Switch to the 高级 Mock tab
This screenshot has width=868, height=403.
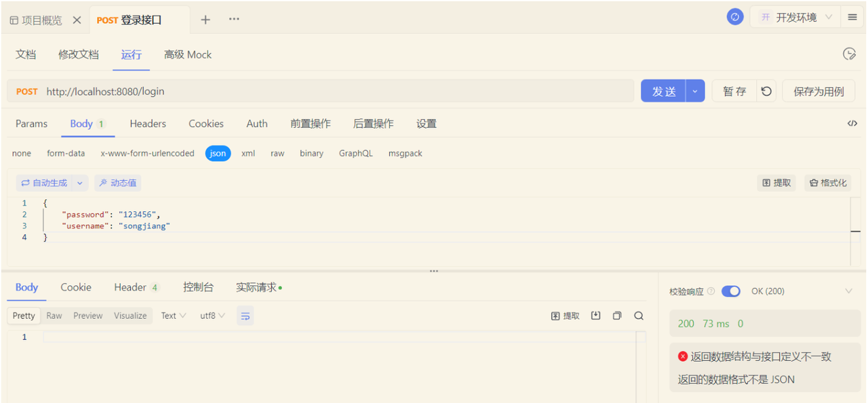point(187,55)
